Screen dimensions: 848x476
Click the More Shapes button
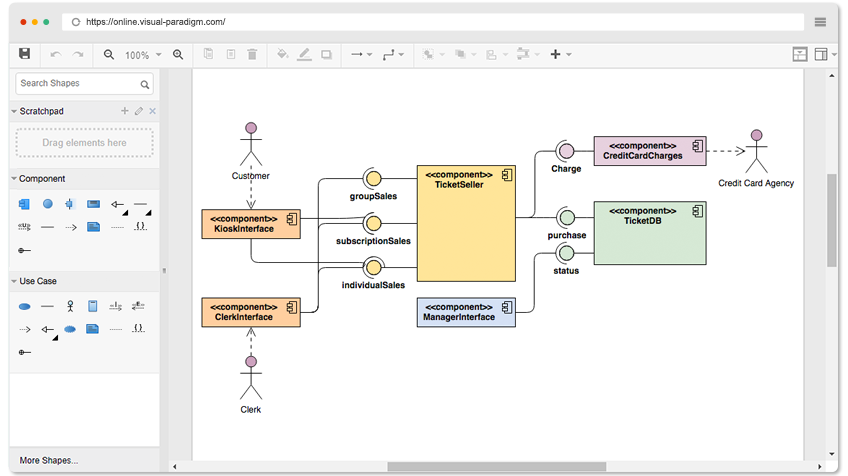click(x=49, y=460)
